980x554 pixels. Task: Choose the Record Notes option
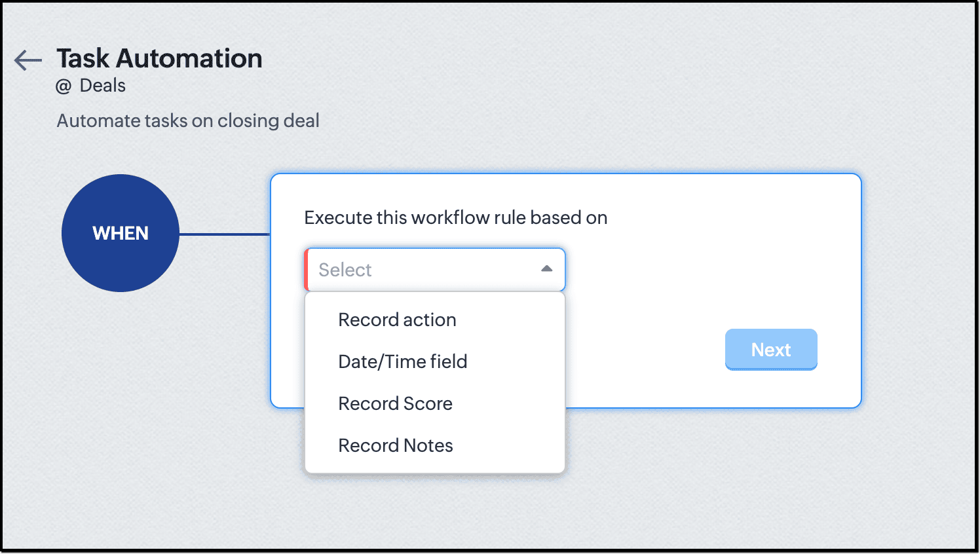[x=395, y=445]
